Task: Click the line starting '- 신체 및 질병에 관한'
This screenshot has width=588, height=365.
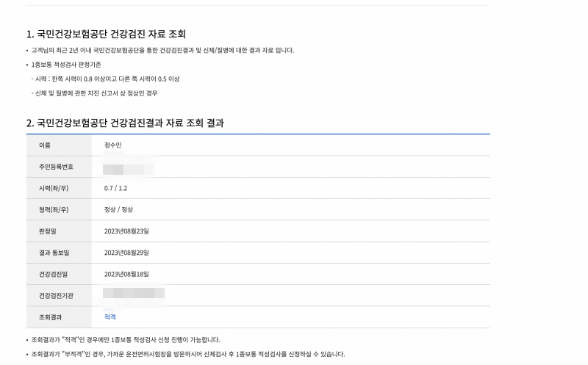Action: (95, 93)
